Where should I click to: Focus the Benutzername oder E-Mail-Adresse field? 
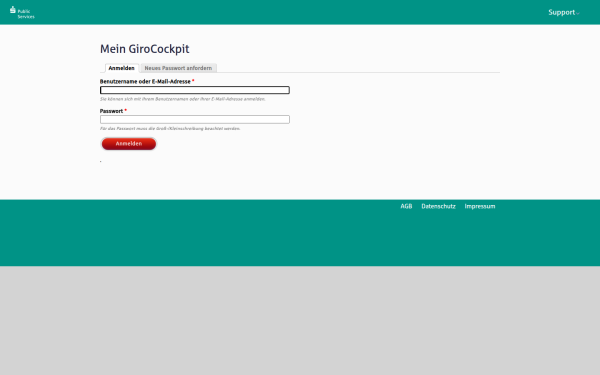tap(195, 90)
